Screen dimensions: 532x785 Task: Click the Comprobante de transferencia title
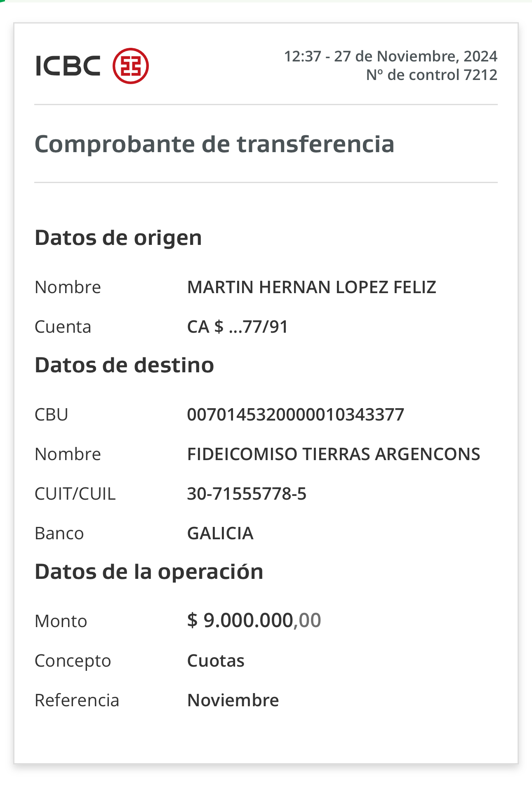tap(214, 144)
